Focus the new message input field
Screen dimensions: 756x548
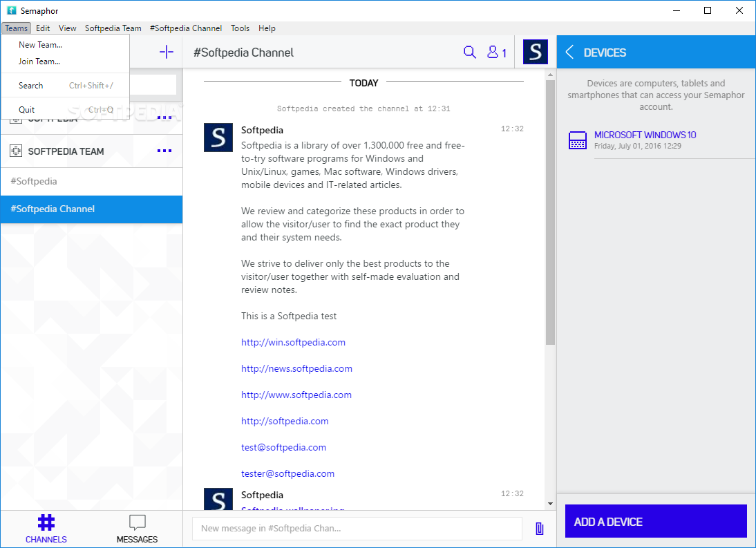point(357,528)
